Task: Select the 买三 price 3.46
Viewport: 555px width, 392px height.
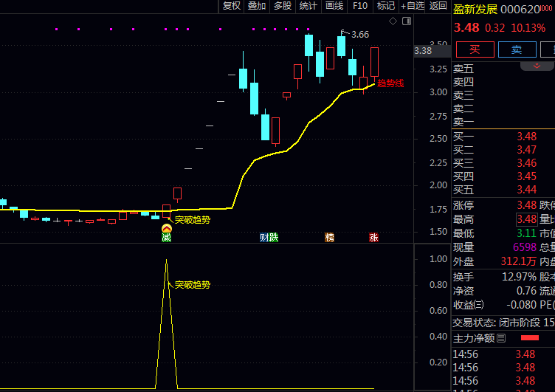Action: click(x=526, y=163)
